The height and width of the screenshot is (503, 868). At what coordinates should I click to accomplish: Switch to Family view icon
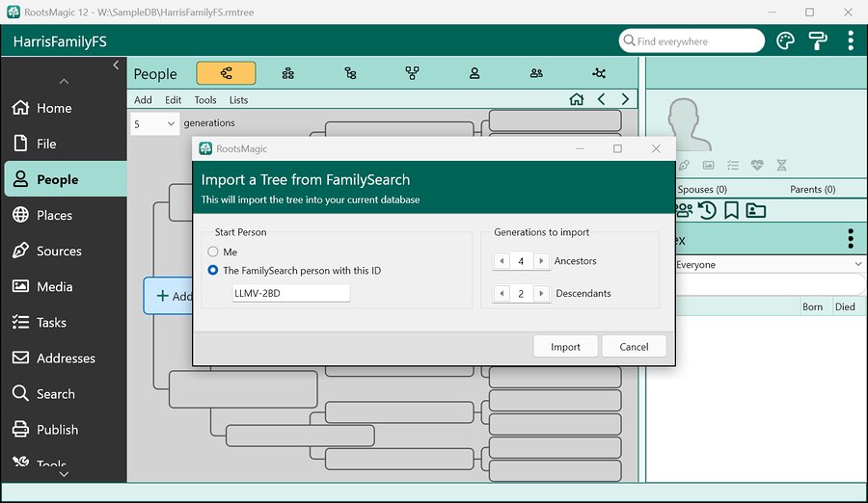[x=287, y=73]
